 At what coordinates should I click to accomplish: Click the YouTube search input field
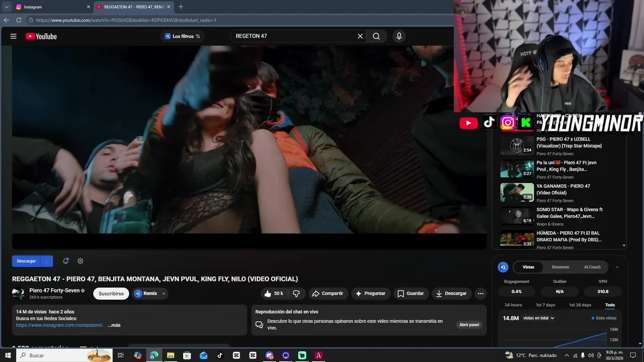coord(294,36)
